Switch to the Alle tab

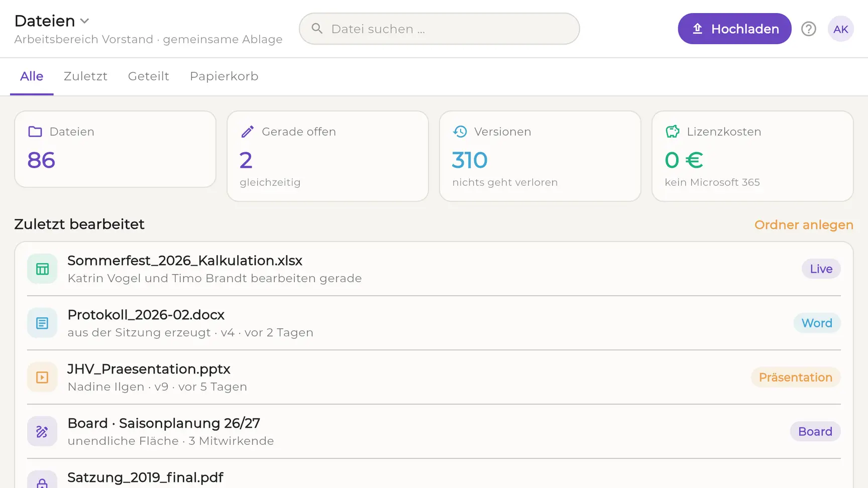32,76
